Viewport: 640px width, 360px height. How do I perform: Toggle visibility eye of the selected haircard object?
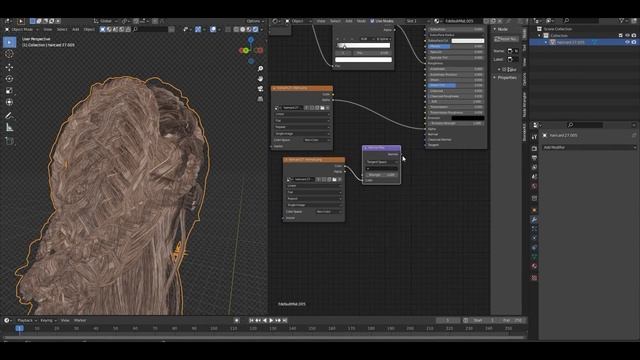point(627,42)
